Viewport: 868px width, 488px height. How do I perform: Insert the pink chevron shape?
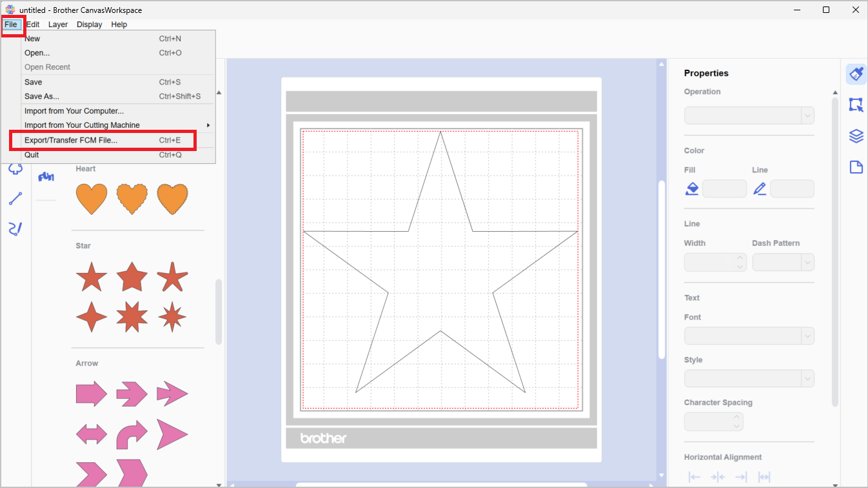click(x=92, y=474)
